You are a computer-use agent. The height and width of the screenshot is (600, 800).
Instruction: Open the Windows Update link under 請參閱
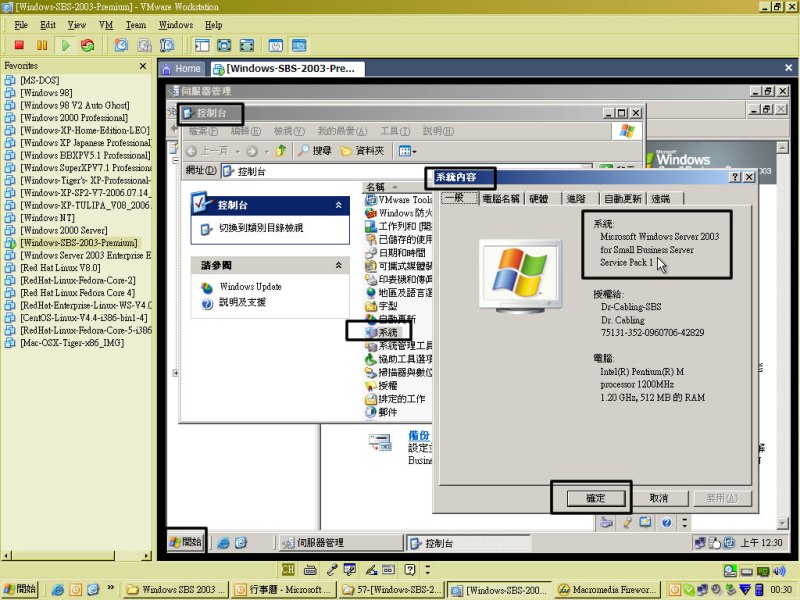[x=251, y=287]
